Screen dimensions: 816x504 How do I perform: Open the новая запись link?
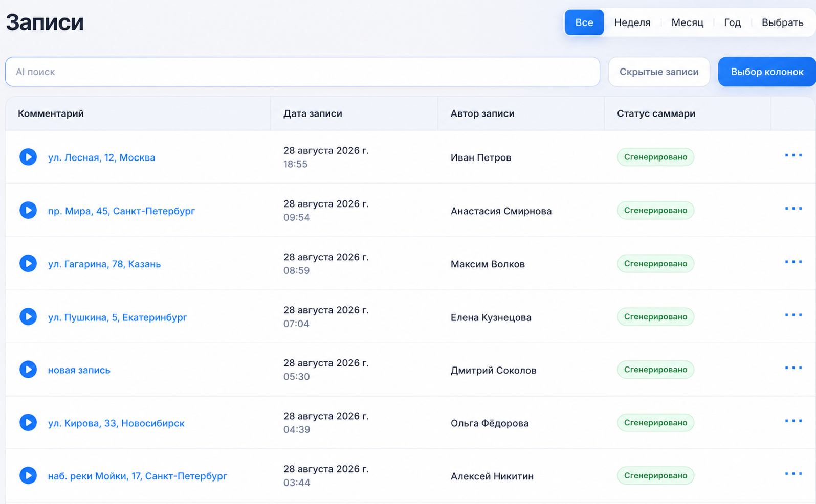[x=79, y=370]
